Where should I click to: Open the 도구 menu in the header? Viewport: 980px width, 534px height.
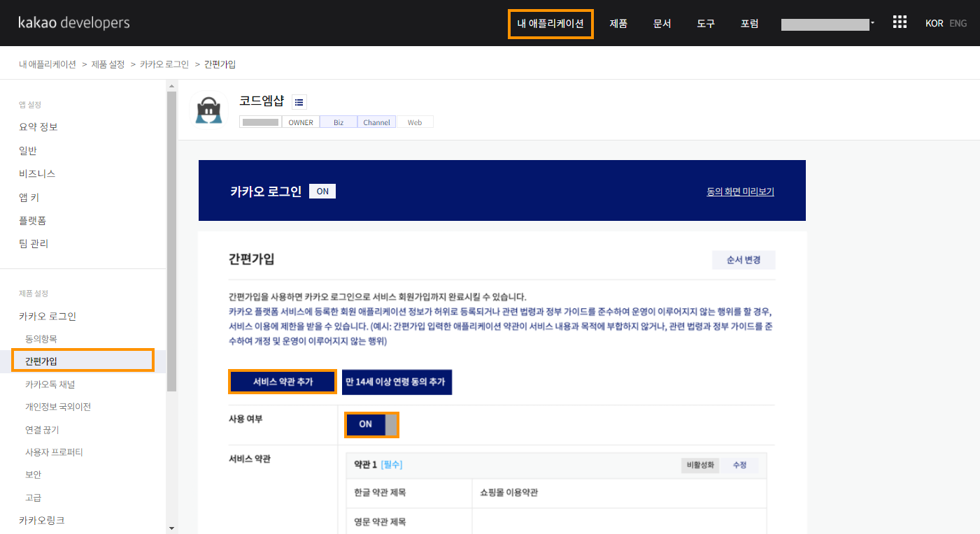click(706, 23)
